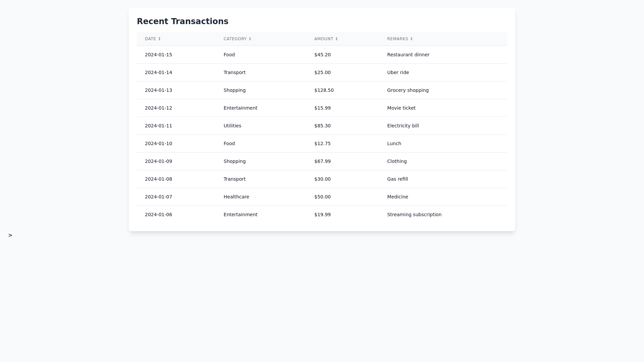644x362 pixels.
Task: Sort transactions by the Date column
Action: [153, 39]
